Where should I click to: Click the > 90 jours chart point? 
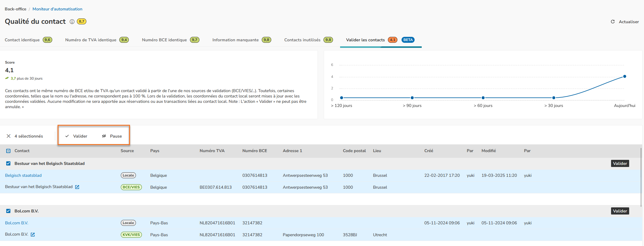412,98
